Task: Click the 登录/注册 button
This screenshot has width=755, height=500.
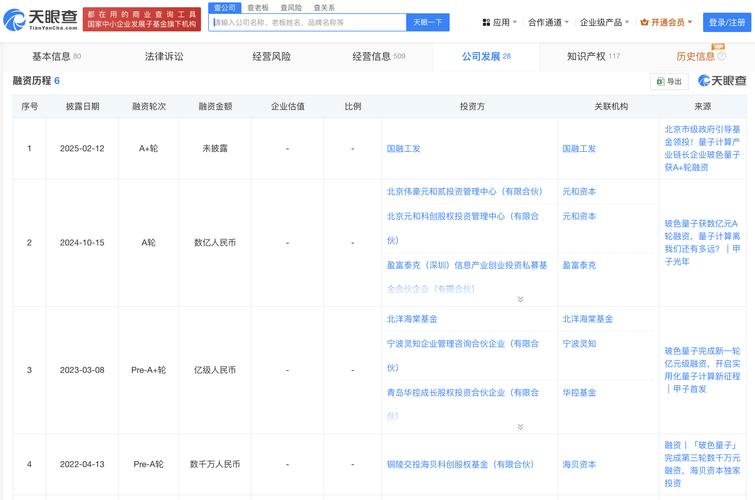Action: pos(726,22)
